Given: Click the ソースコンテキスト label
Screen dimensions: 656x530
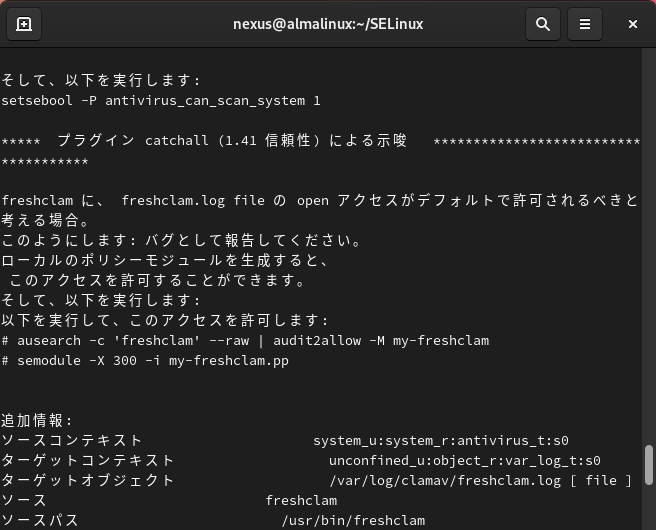Looking at the screenshot, I should [72, 441].
